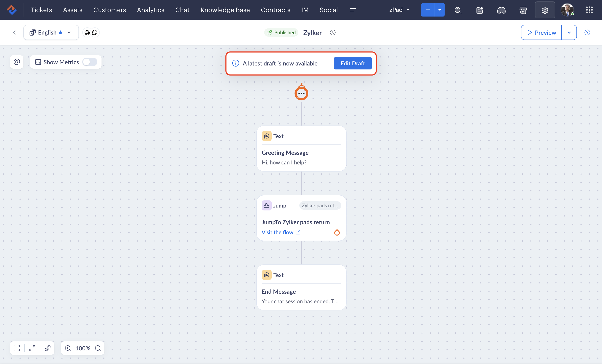Click the Edit Draft button
The image size is (602, 364).
(352, 63)
